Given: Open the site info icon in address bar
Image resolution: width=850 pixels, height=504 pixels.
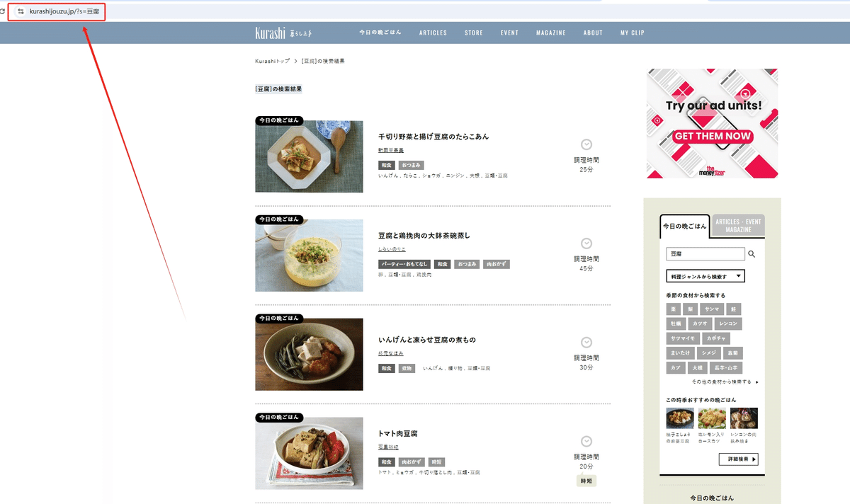Looking at the screenshot, I should [21, 12].
